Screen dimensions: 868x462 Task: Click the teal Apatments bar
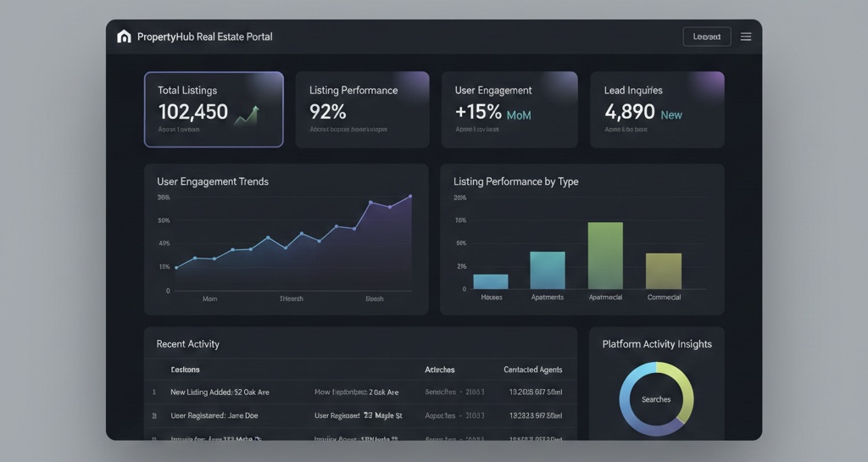click(x=548, y=270)
